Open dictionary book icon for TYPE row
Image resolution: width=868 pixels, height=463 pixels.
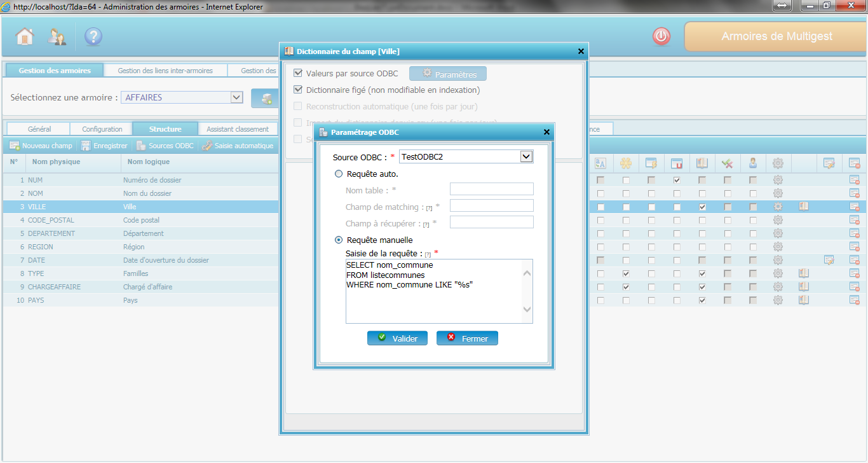[x=803, y=273]
